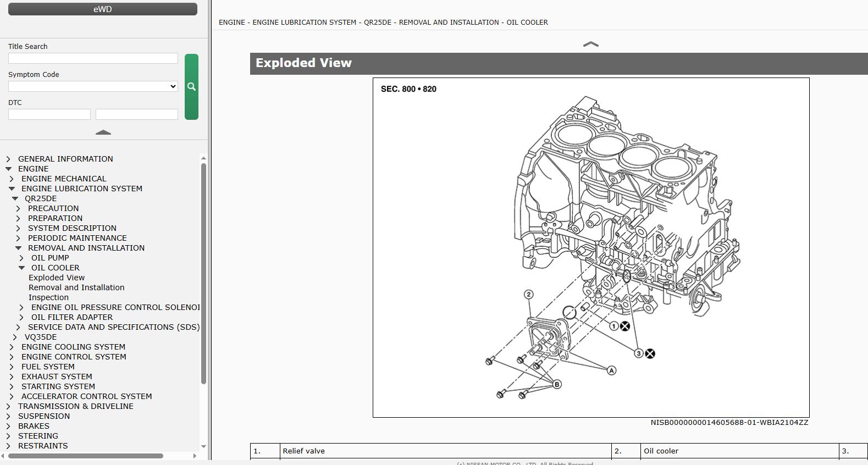This screenshot has width=868, height=465.
Task: Expand the PREPARATION node
Action: click(18, 218)
